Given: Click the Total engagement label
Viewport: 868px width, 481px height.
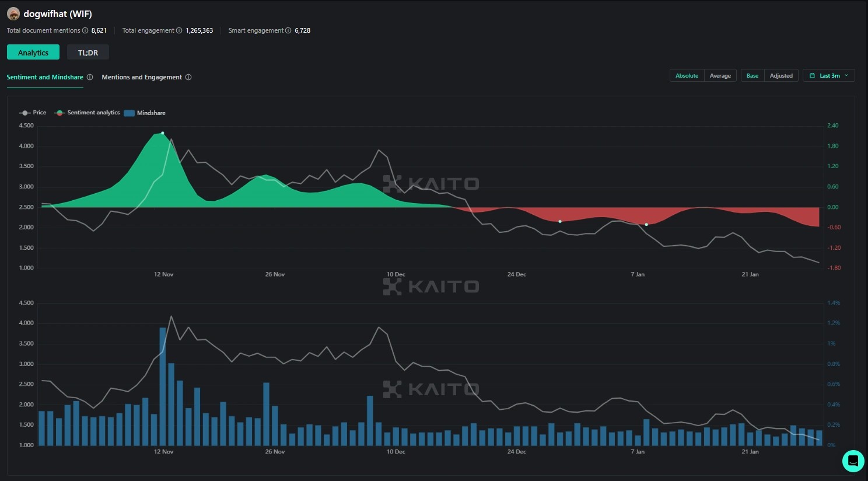Looking at the screenshot, I should (148, 30).
